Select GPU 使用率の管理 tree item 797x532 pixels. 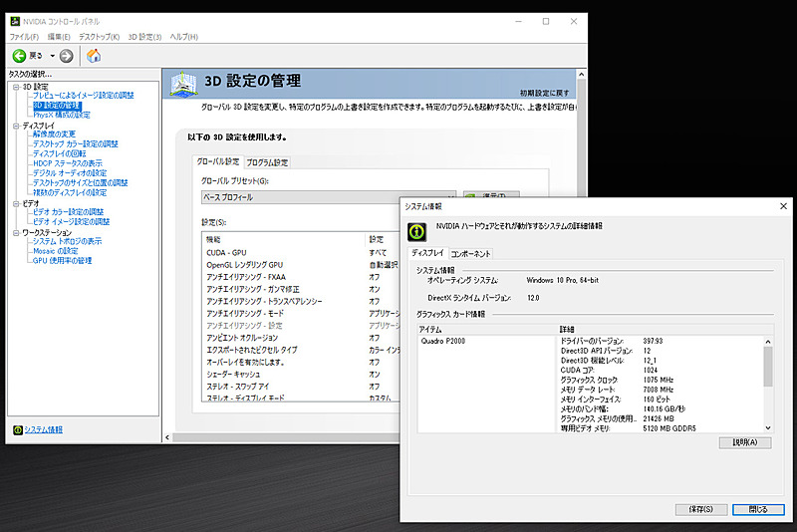point(63,261)
